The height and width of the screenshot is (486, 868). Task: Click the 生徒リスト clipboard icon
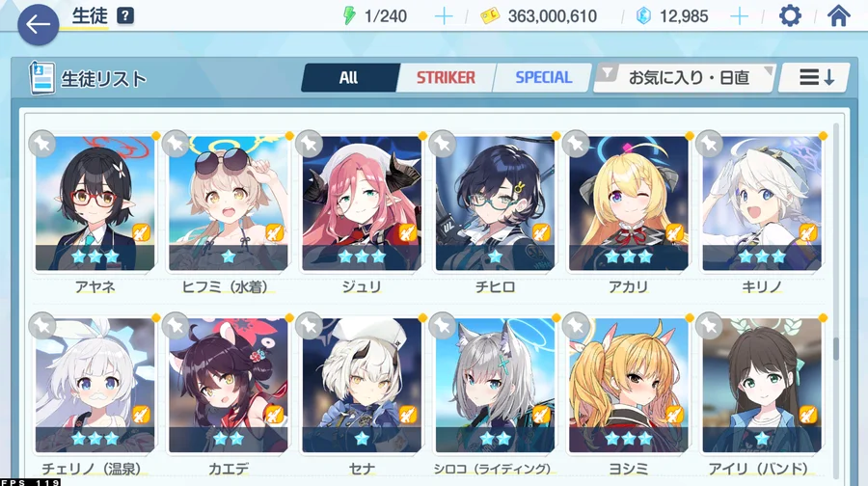click(x=42, y=78)
